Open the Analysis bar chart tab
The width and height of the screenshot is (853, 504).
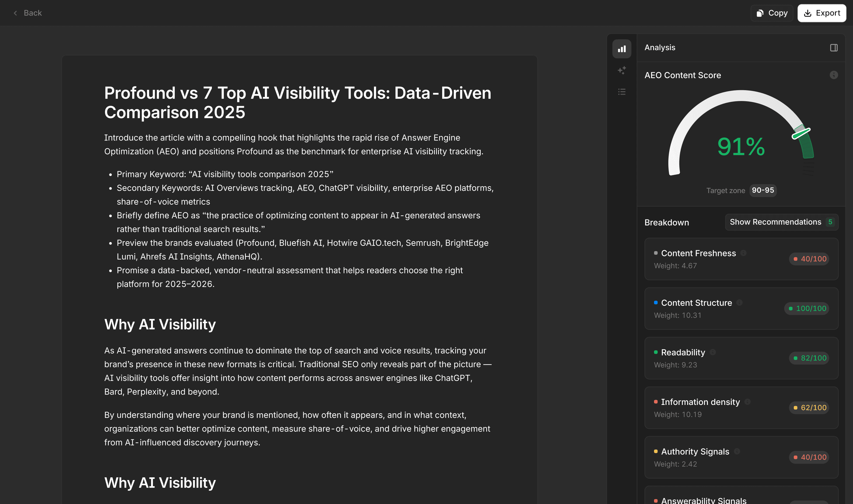[621, 49]
